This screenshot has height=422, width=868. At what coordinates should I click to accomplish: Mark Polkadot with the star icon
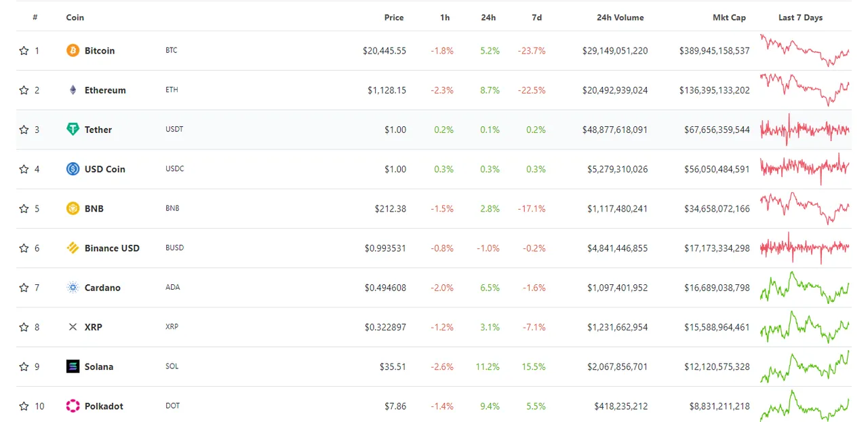24,406
